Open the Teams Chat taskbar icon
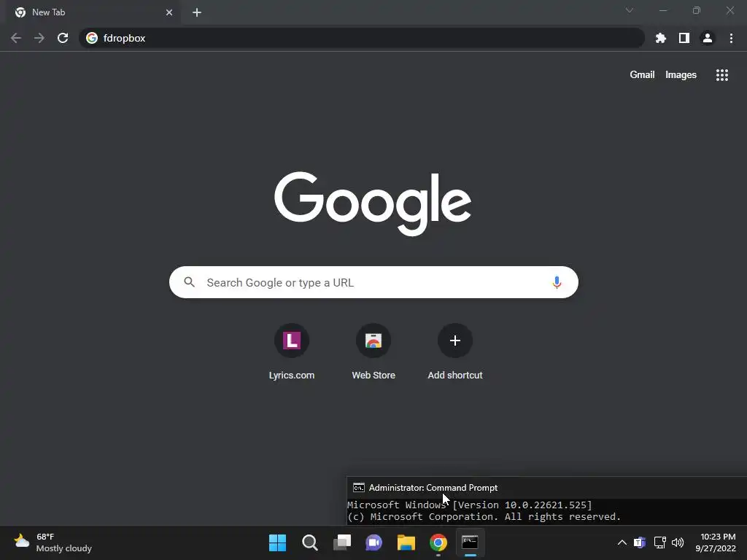Viewport: 747px width, 560px height. coord(374,542)
